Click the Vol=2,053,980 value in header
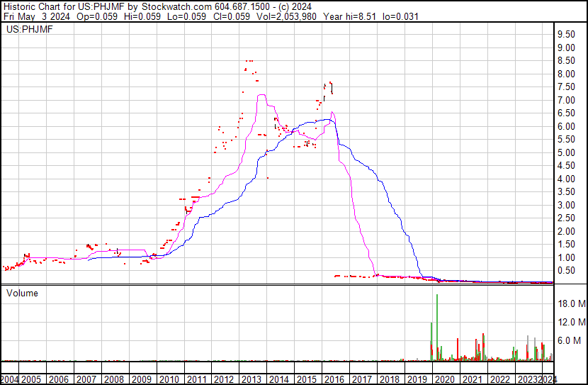This screenshot has width=588, height=385. [287, 17]
